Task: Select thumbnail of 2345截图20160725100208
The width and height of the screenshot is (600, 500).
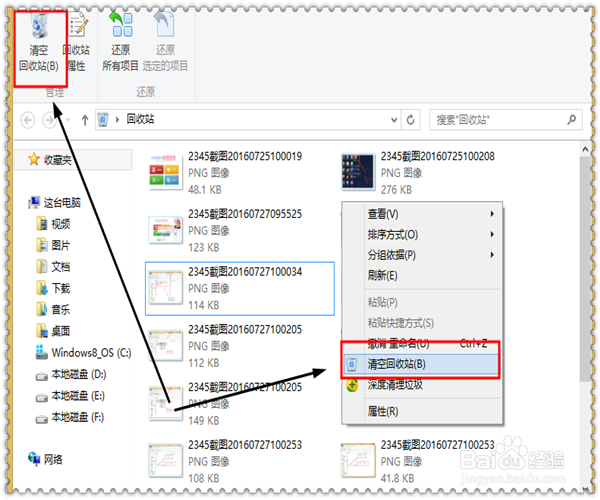Action: coord(358,172)
